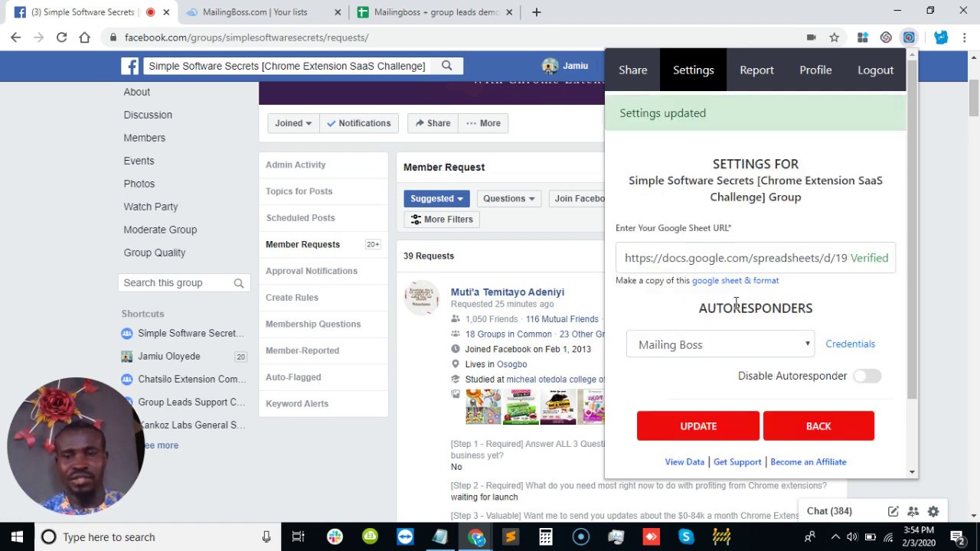The height and width of the screenshot is (551, 980).
Task: Click Logout in extension popup
Action: [875, 70]
